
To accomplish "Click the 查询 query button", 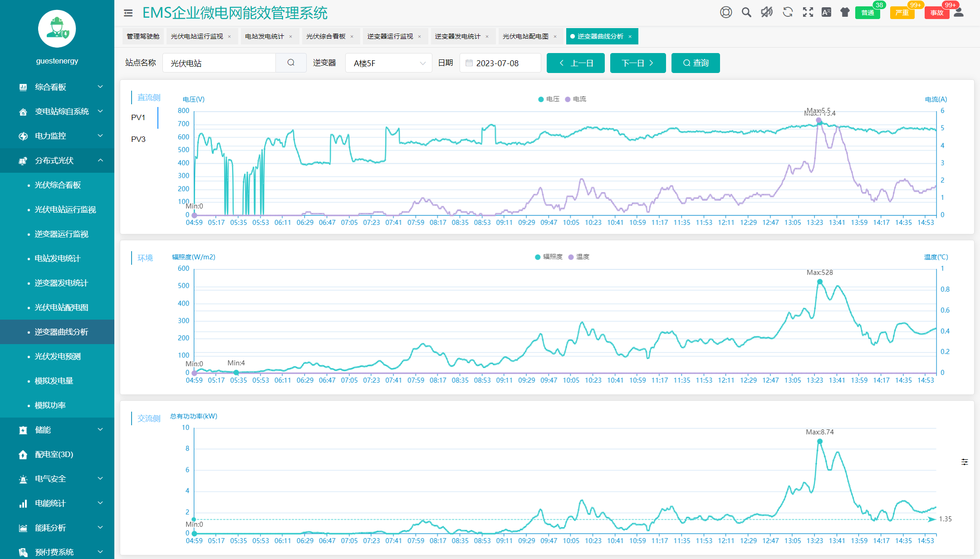I will 695,63.
